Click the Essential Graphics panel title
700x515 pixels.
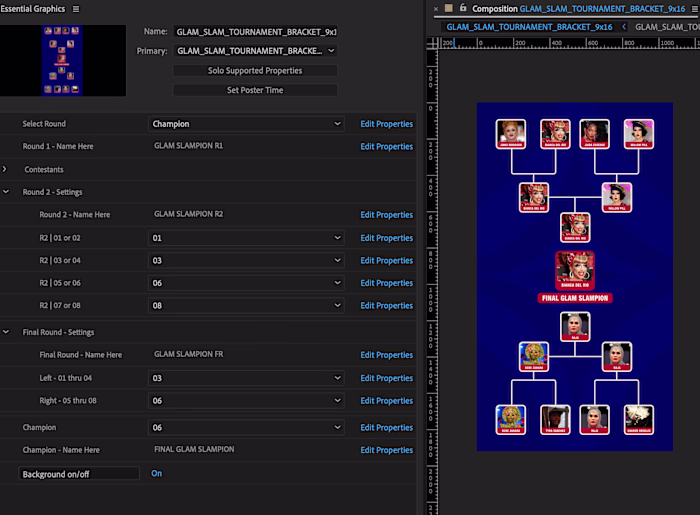pyautogui.click(x=33, y=9)
